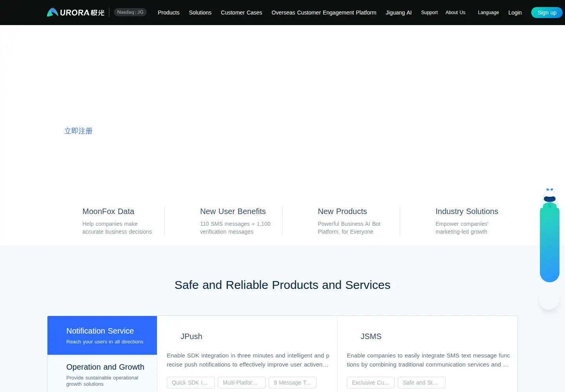Switch to the Operation and Growth tab

tap(102, 374)
